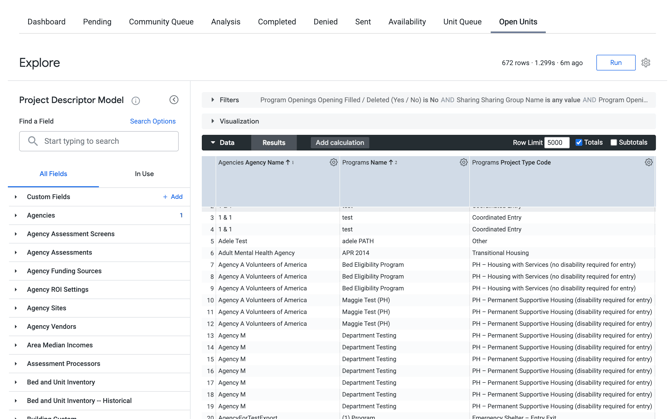The width and height of the screenshot is (670, 419).
Task: Click the APR 2014 program cell
Action: point(356,253)
